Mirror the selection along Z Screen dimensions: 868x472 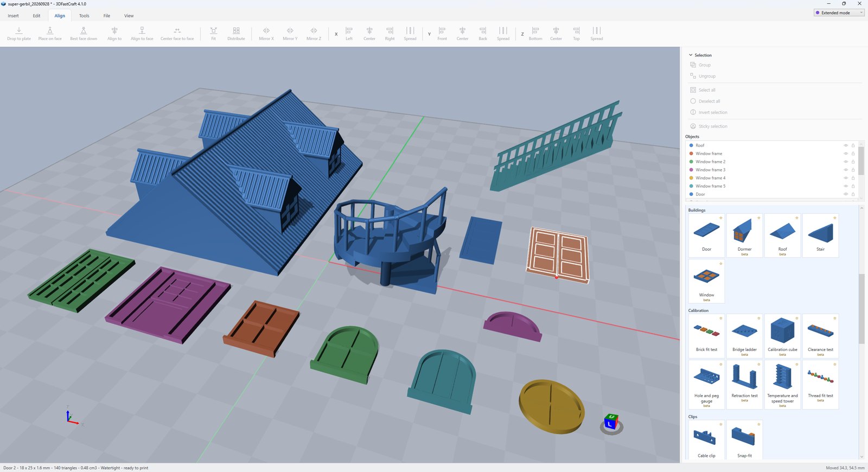pos(314,34)
